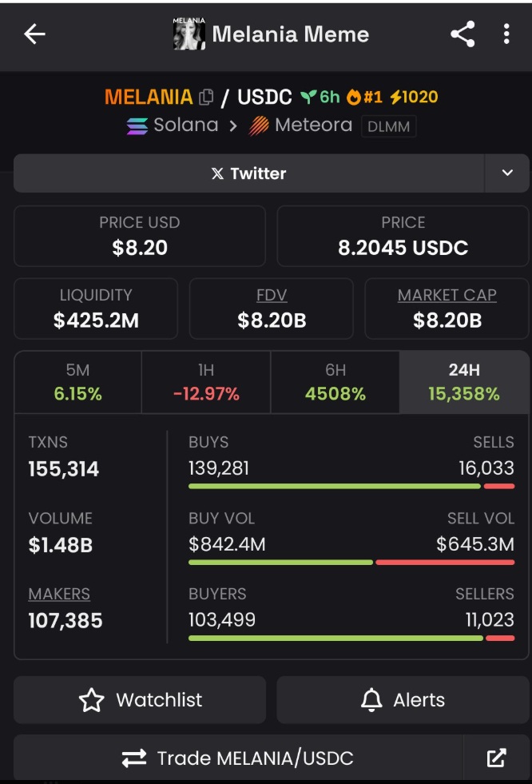Click the Meteora DEX logo
The height and width of the screenshot is (784, 532).
point(259,125)
